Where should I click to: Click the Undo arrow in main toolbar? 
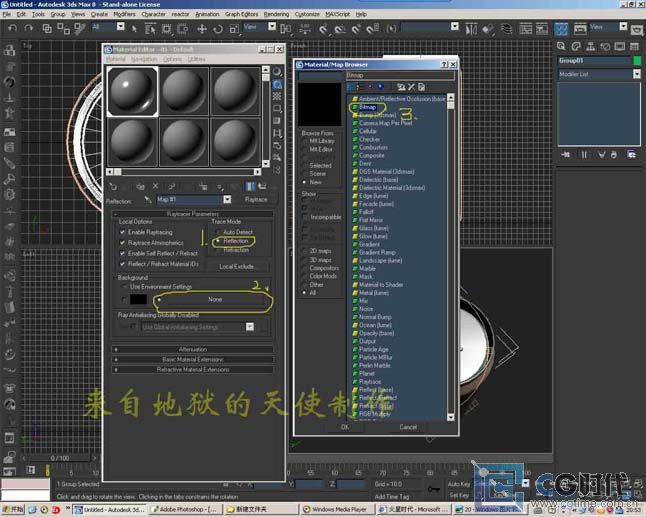point(13,28)
